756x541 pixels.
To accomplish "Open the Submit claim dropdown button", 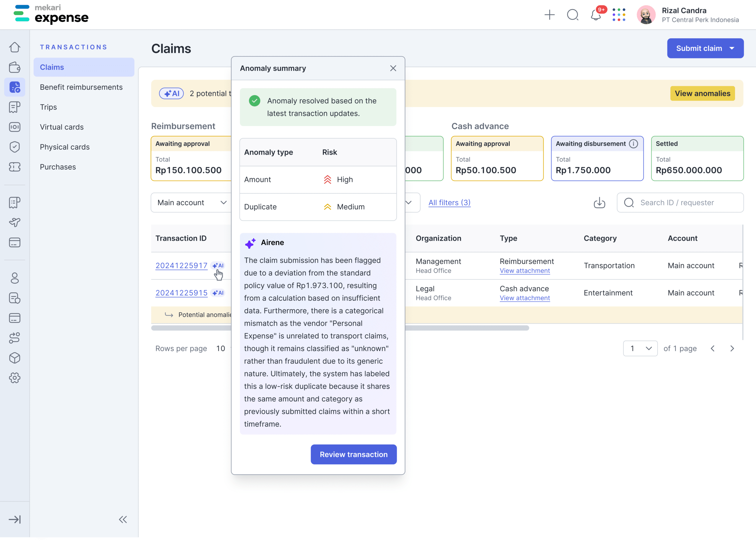I will (705, 48).
